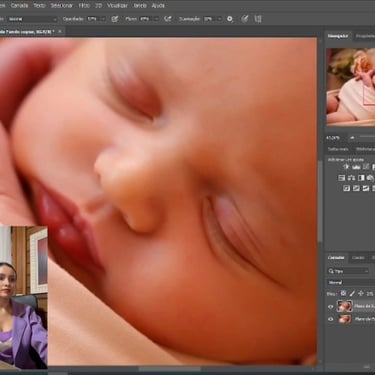Open the Ajuda menu

coord(158,6)
